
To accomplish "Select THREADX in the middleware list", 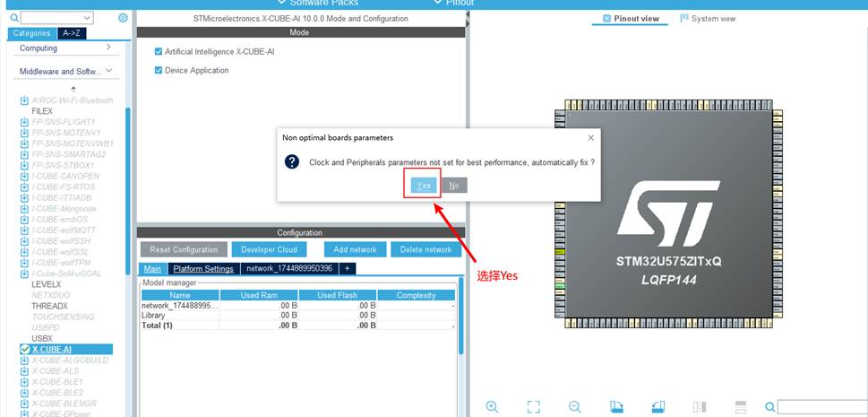I will pyautogui.click(x=49, y=306).
